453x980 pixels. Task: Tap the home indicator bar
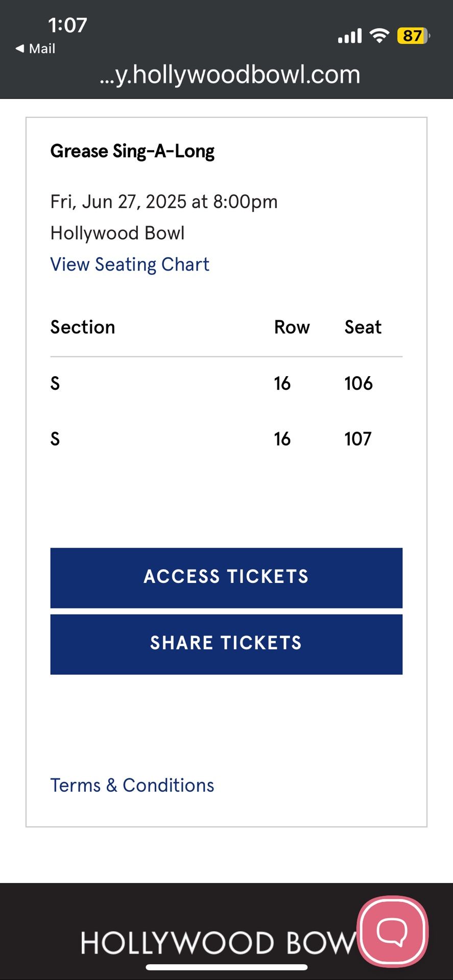coord(226,967)
